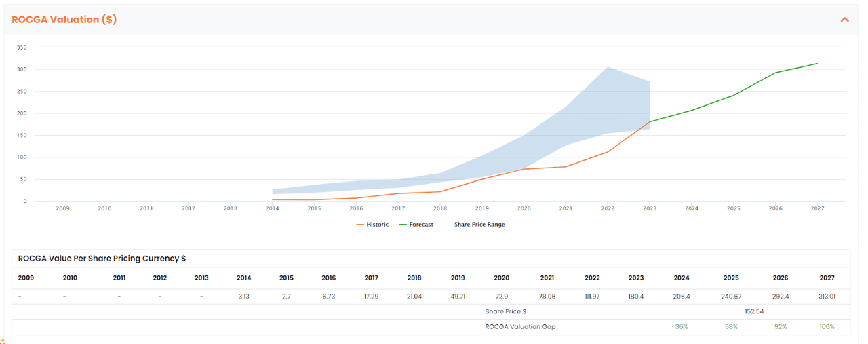Viewport: 868px width, 344px height.
Task: Click the value 206.4 in table
Action: click(682, 297)
